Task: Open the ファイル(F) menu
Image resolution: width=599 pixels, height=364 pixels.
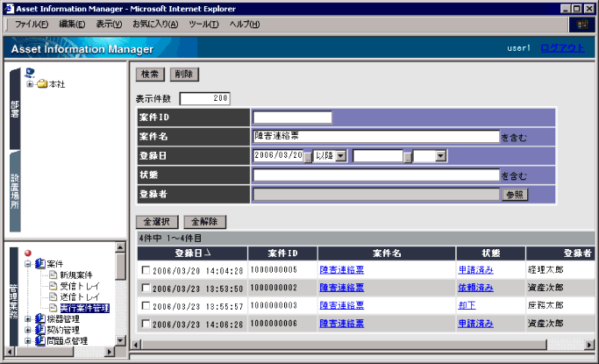Action: coord(32,25)
